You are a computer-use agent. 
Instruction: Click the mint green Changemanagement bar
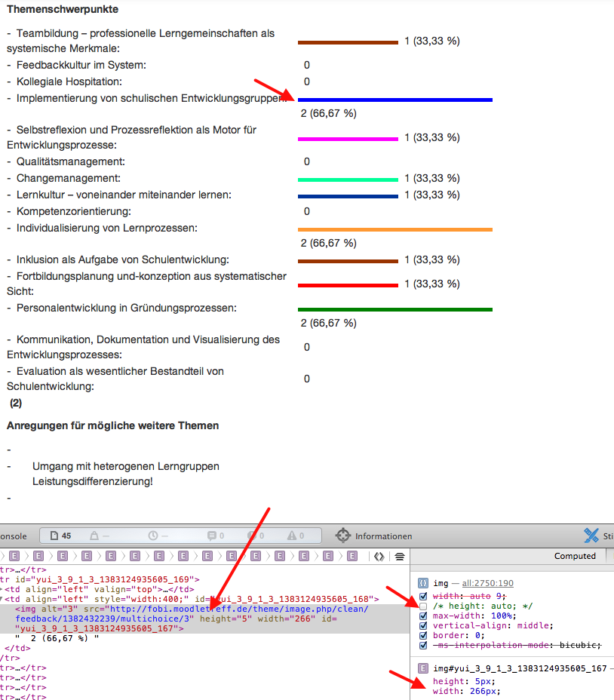pos(348,180)
